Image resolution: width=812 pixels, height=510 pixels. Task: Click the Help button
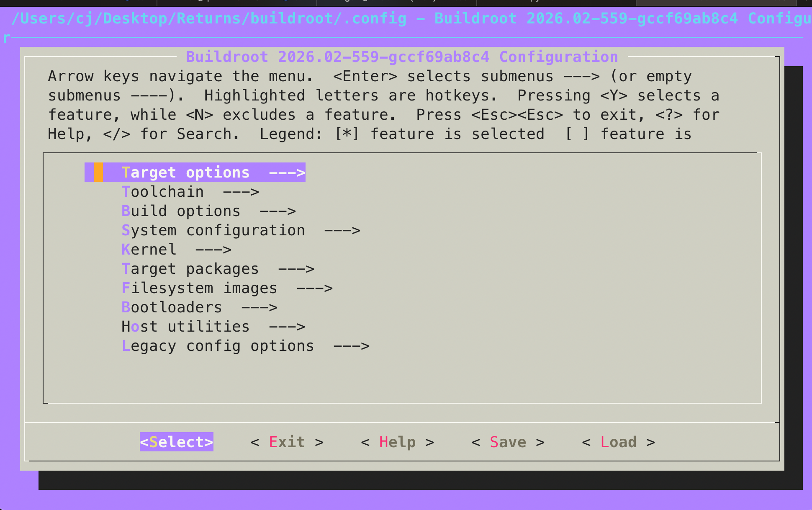click(398, 442)
